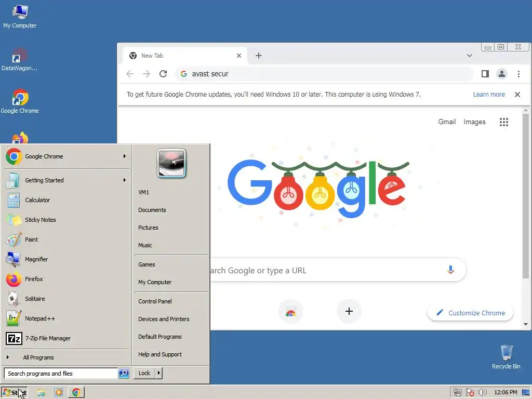Open My Computer from the Start menu right pane

[x=171, y=282]
